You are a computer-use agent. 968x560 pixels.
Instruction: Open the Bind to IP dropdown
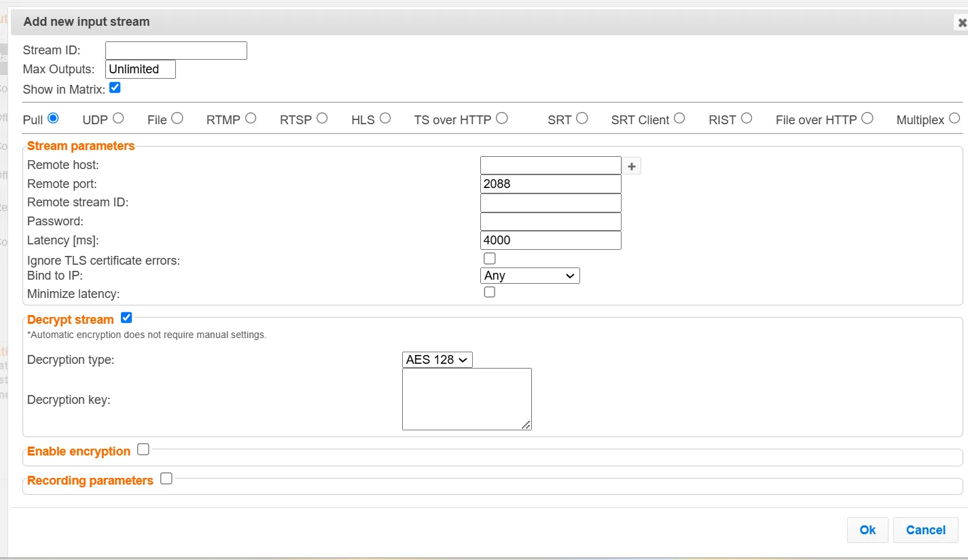(x=530, y=276)
